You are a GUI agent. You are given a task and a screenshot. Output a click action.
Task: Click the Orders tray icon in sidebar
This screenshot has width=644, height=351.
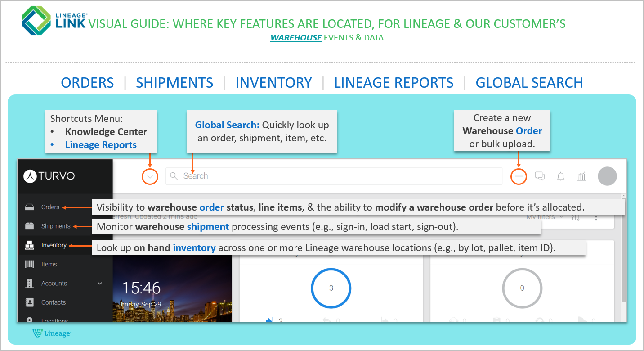tap(29, 207)
